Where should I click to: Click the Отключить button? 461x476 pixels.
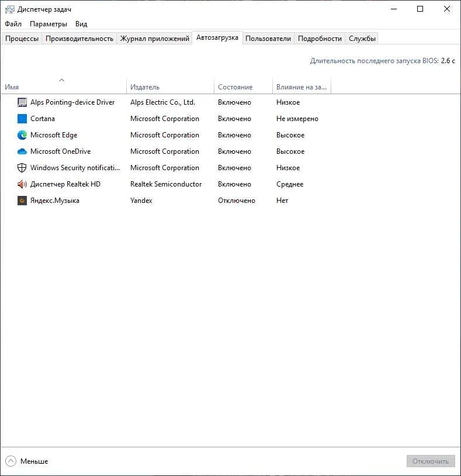[431, 461]
